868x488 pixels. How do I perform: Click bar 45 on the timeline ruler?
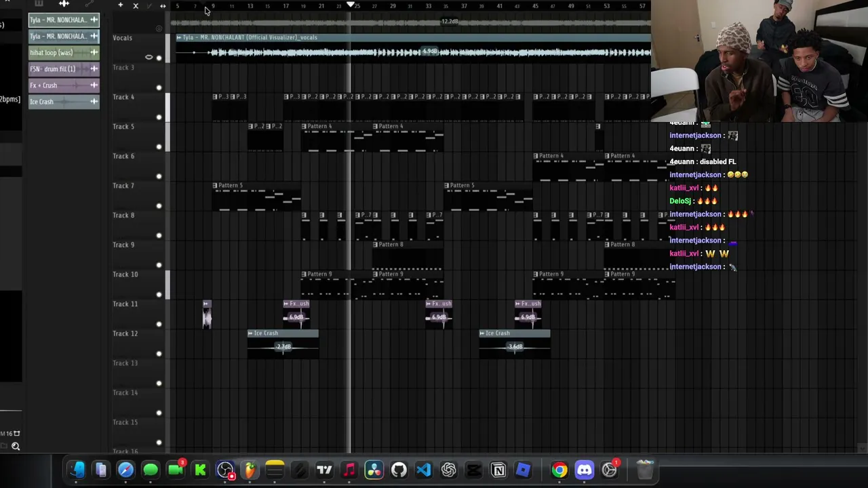[535, 6]
